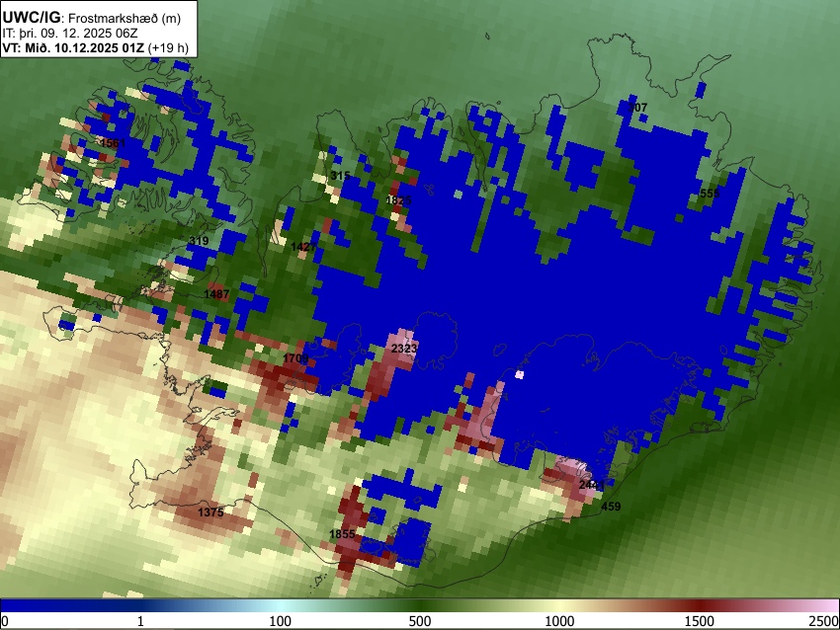
Task: Click the color scale label 1
Action: pos(140,621)
